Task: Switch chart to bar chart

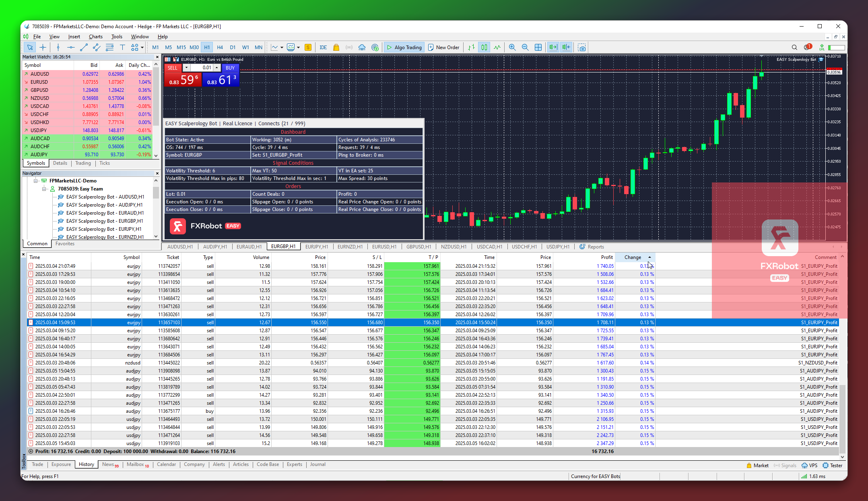Action: tap(471, 48)
